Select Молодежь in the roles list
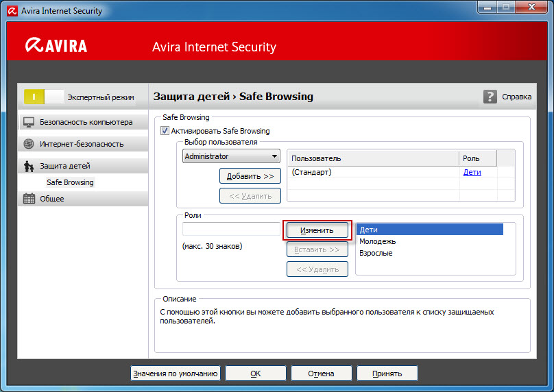The height and width of the screenshot is (392, 554). 430,241
